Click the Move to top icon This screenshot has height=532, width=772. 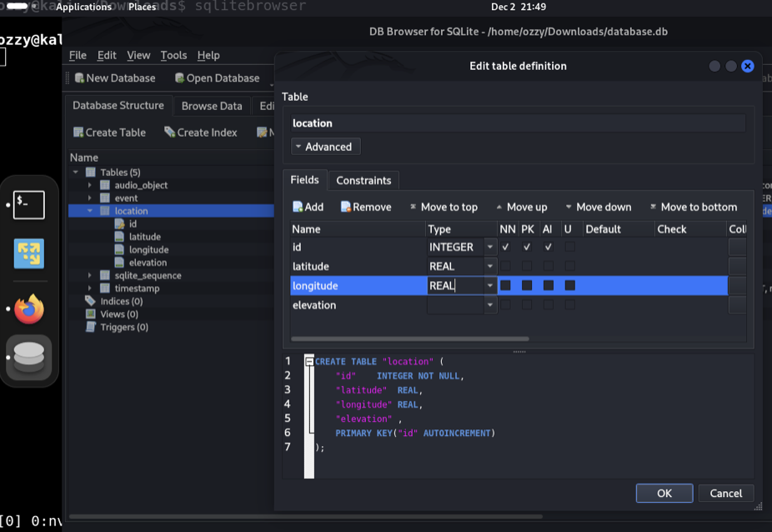(413, 207)
